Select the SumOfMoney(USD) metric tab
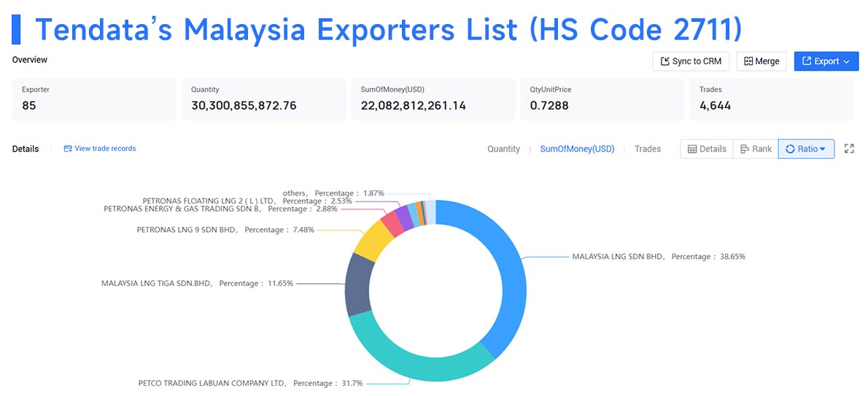Screen dimensions: 868x396 click(577, 149)
